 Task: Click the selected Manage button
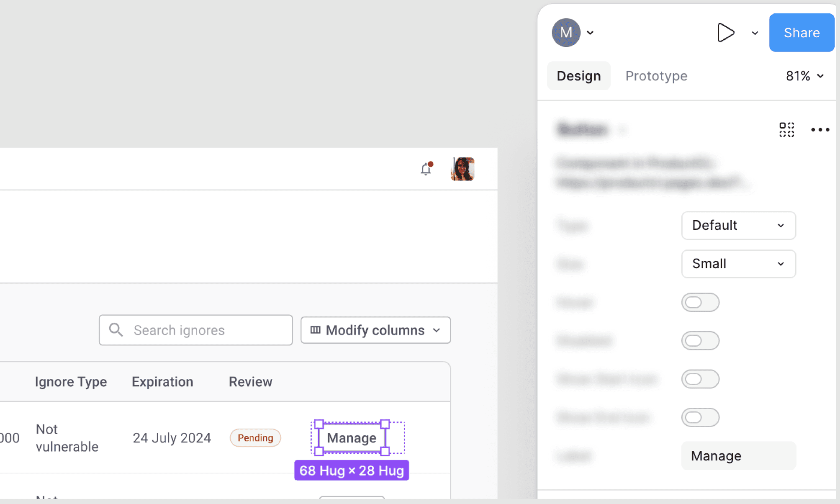click(x=352, y=438)
